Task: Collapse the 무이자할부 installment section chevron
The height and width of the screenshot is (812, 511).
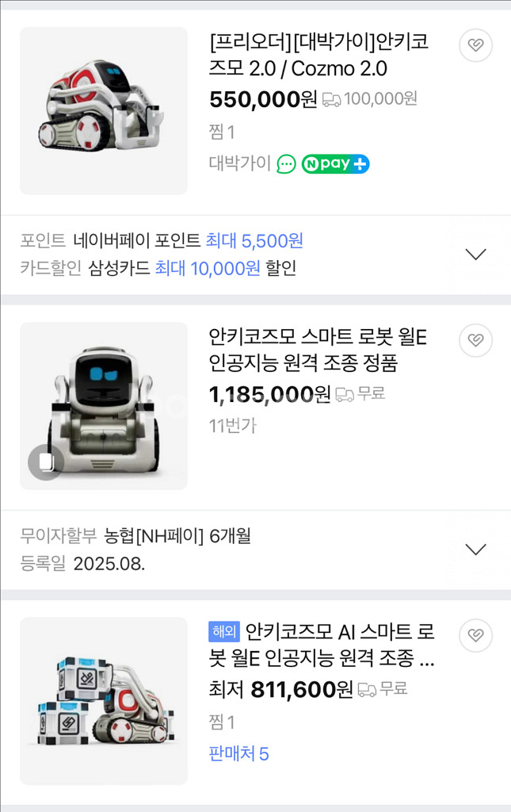Action: point(475,549)
